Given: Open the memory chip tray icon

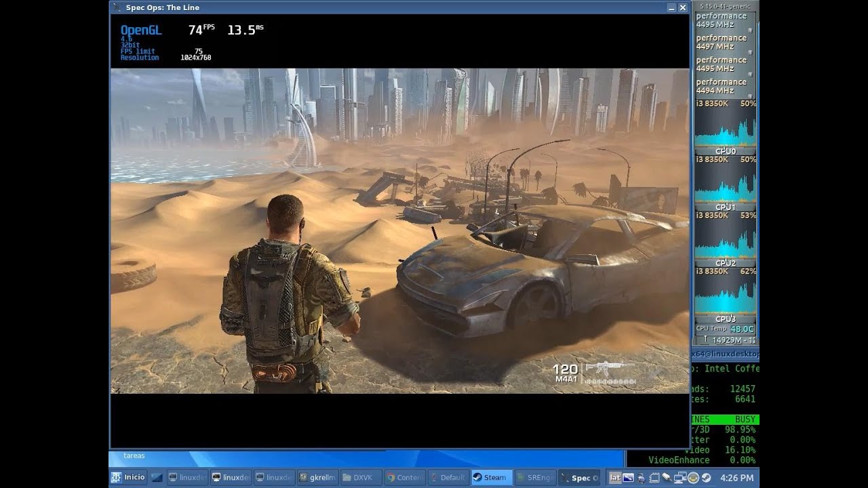Looking at the screenshot, I should pyautogui.click(x=654, y=477).
